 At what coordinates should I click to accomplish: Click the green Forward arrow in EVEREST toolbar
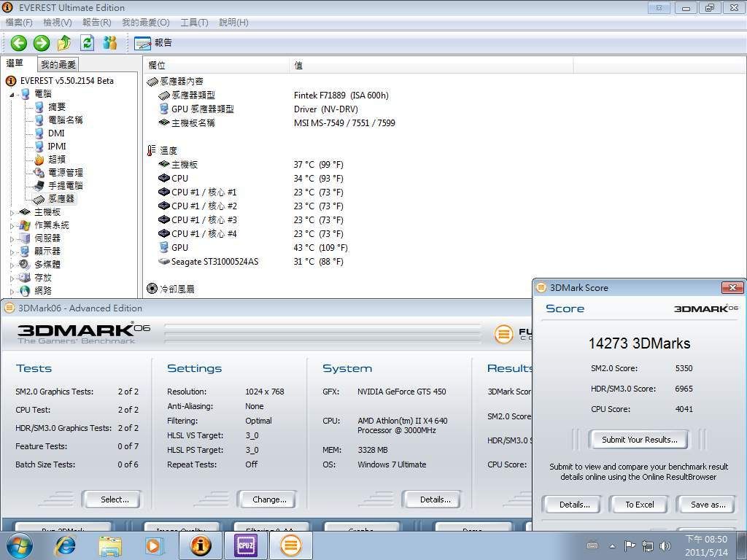[x=42, y=43]
